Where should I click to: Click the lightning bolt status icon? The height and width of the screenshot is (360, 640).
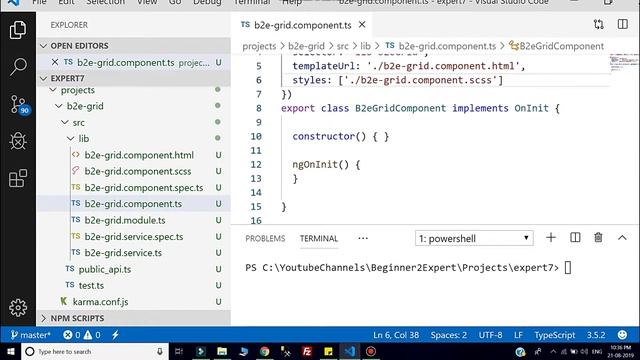point(116,335)
